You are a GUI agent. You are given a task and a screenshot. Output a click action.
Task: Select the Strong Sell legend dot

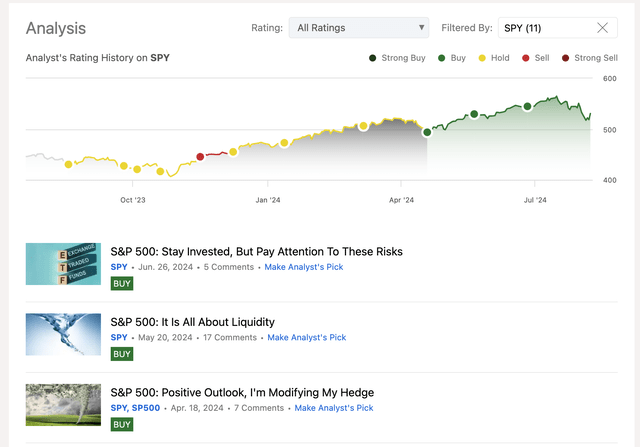tap(565, 58)
